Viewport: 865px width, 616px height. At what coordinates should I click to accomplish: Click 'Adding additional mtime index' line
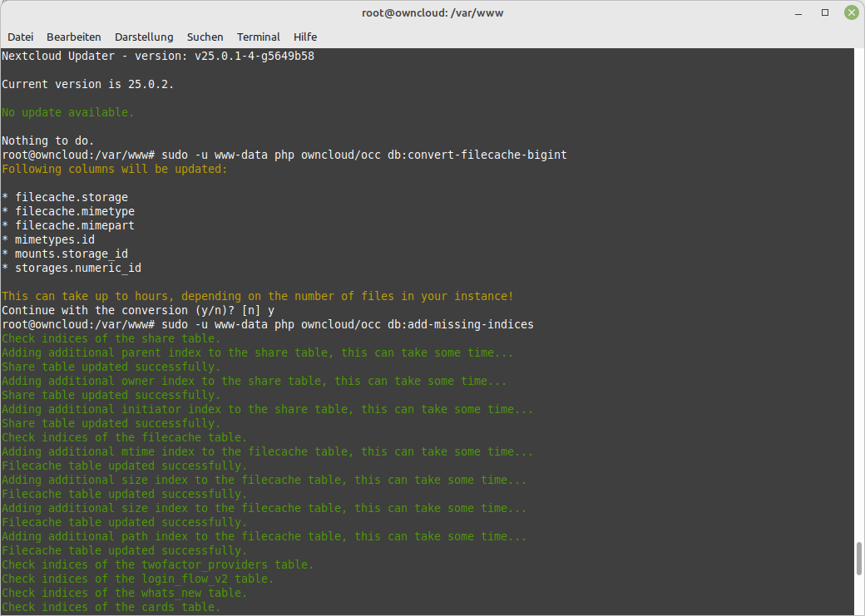pos(268,451)
